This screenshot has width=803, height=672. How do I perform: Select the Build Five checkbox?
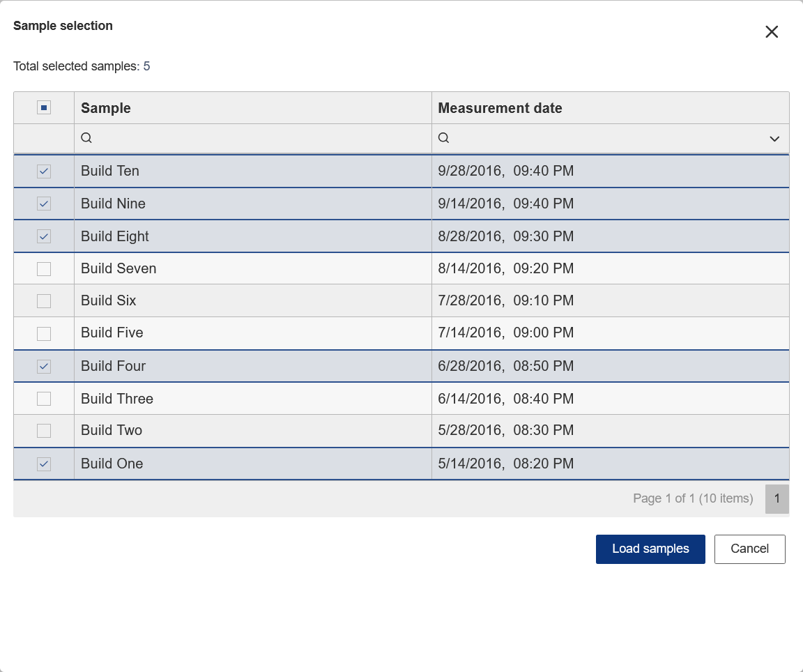(44, 333)
